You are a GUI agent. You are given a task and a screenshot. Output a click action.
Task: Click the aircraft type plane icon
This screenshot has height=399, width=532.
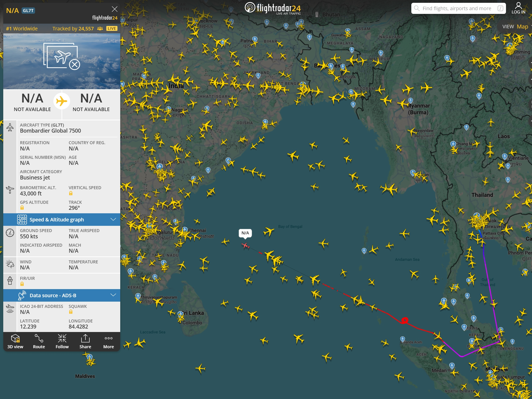tap(10, 128)
